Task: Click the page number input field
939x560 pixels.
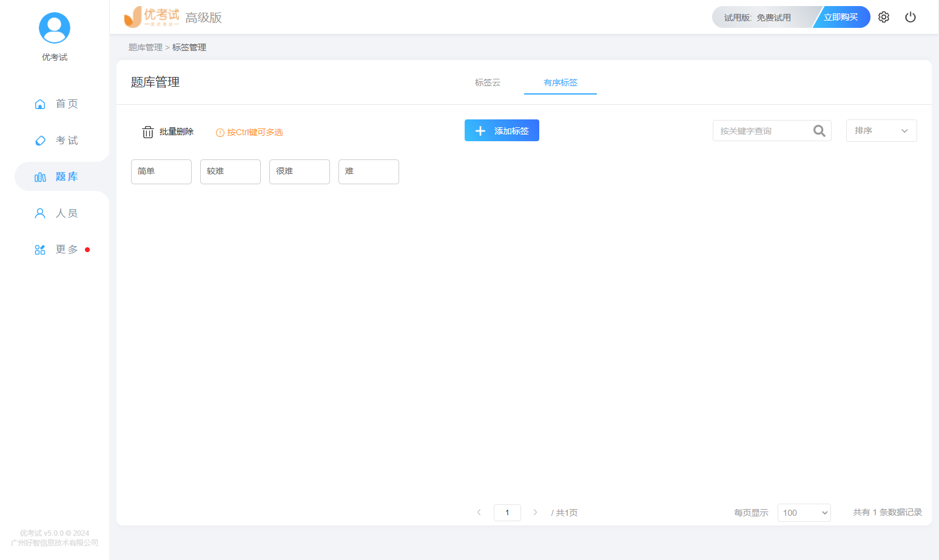Action: [x=507, y=513]
